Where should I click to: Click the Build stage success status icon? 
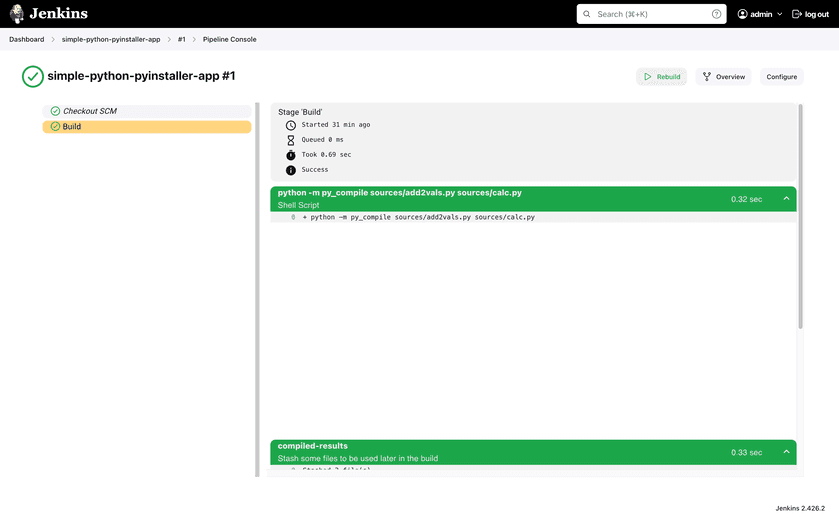55,127
